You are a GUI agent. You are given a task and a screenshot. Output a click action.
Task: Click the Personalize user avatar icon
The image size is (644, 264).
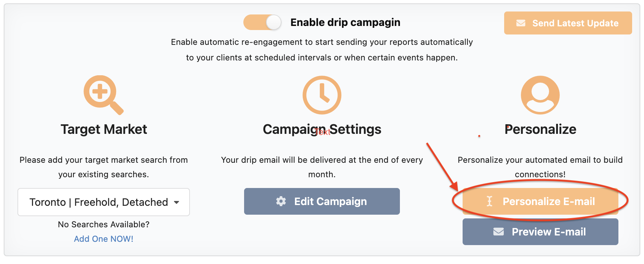(x=540, y=95)
